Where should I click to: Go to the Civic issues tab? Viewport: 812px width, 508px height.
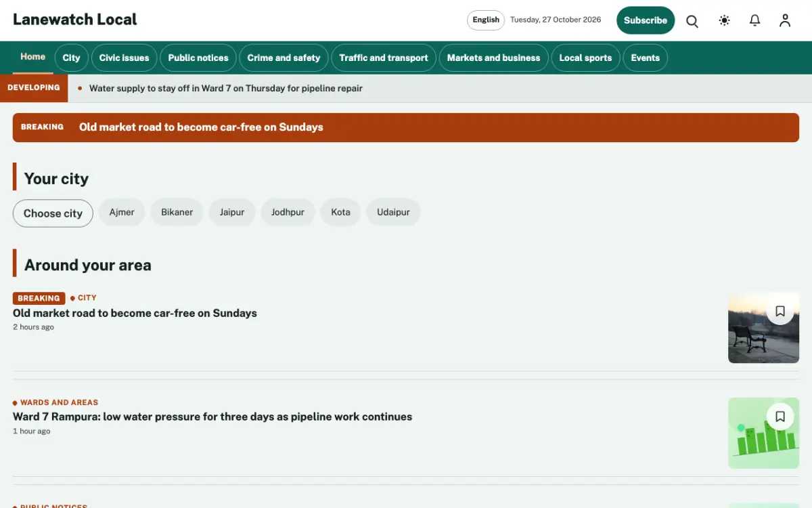[124, 58]
